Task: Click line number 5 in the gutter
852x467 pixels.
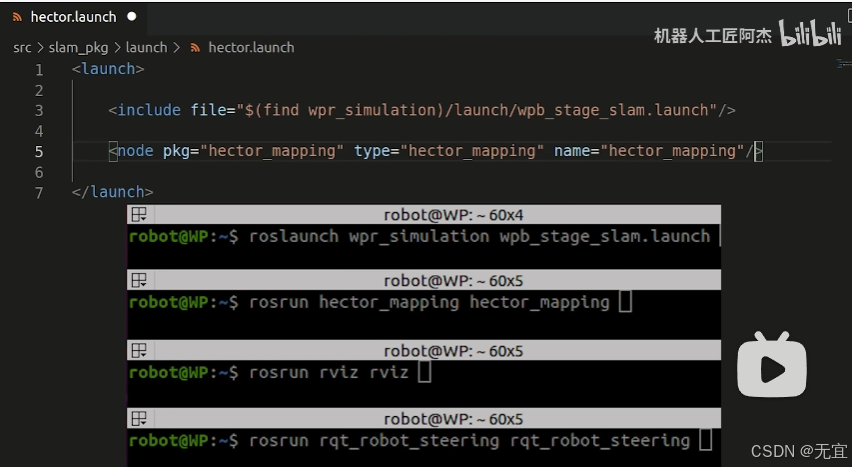Action: tap(39, 152)
